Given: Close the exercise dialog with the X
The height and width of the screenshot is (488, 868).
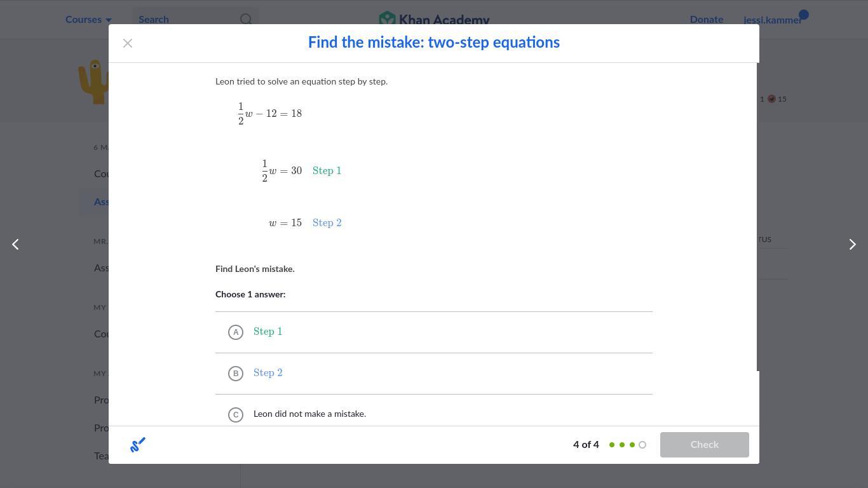Looking at the screenshot, I should point(128,43).
